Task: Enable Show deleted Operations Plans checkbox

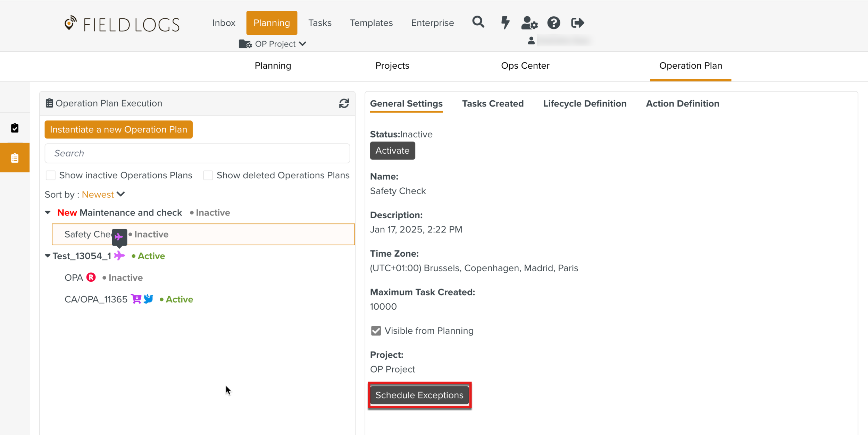Action: pyautogui.click(x=208, y=175)
